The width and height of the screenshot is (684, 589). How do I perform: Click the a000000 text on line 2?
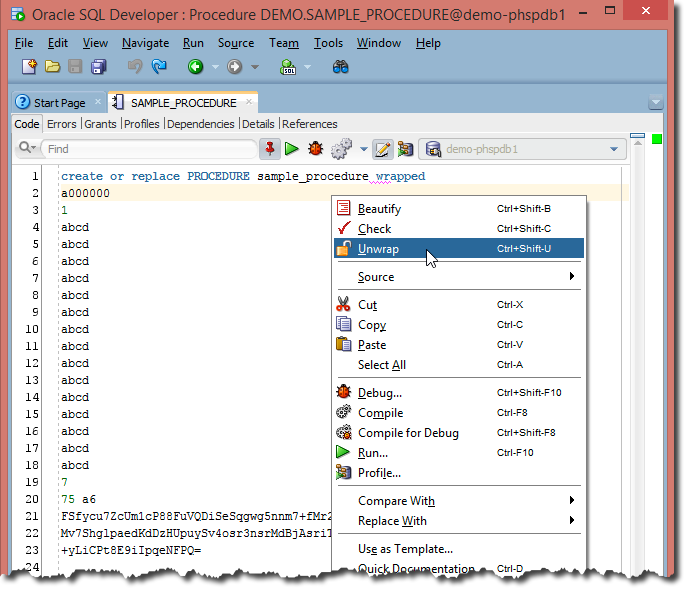[86, 193]
